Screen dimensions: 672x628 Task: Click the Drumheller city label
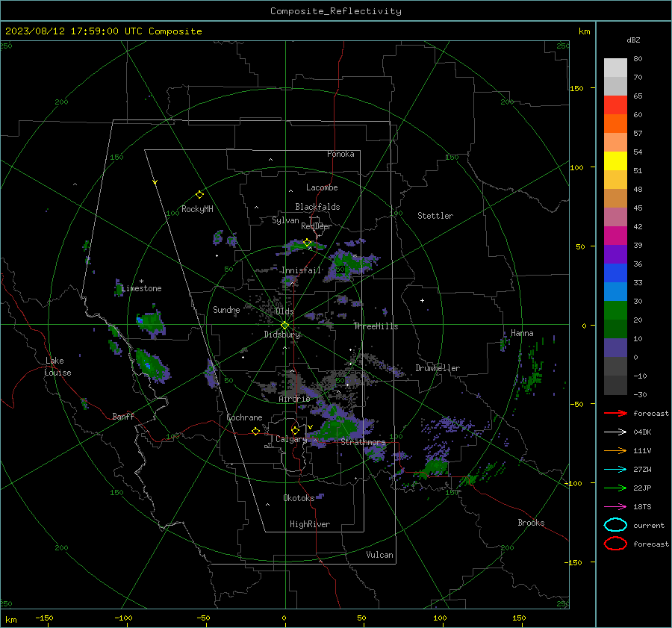[437, 368]
